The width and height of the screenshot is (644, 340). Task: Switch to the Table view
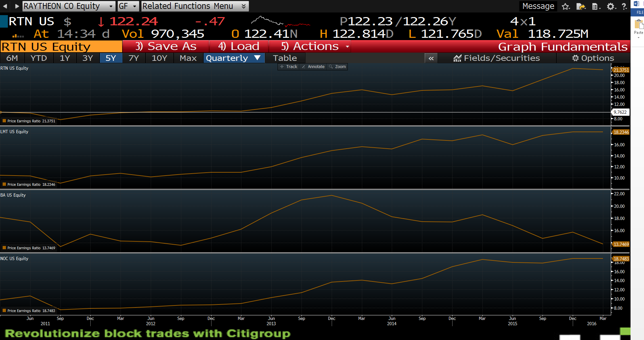pos(285,58)
